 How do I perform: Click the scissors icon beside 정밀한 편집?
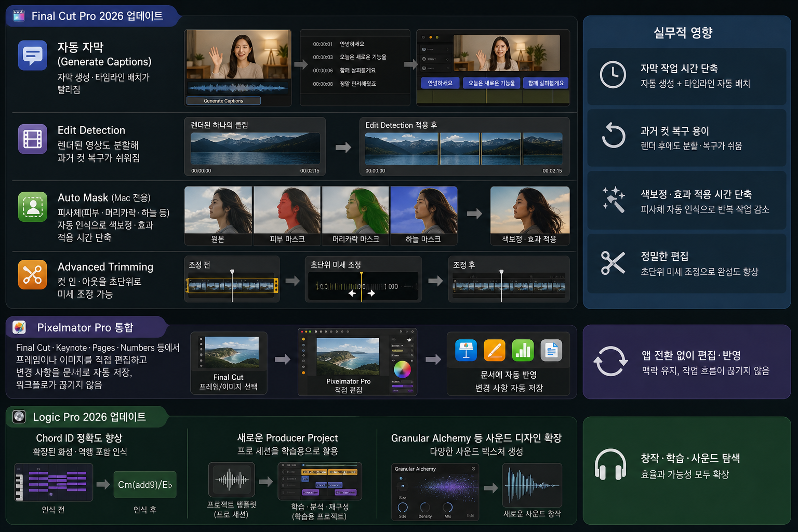pyautogui.click(x=613, y=262)
